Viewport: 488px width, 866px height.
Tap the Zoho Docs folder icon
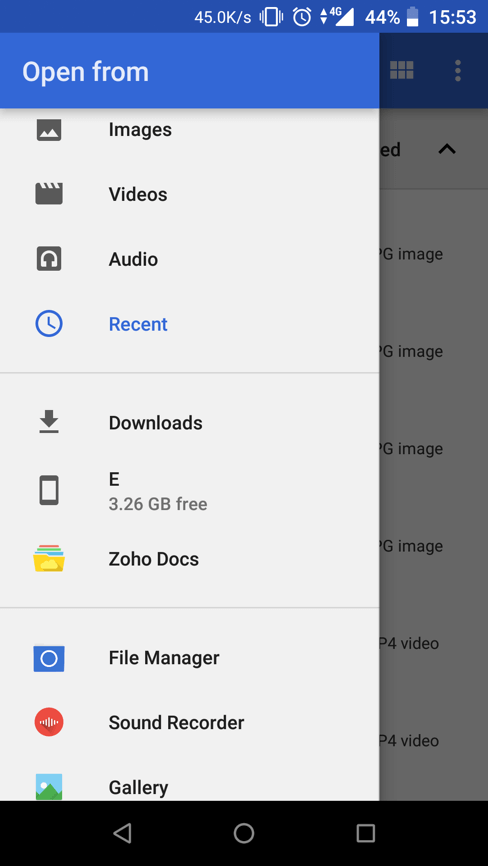(x=49, y=558)
